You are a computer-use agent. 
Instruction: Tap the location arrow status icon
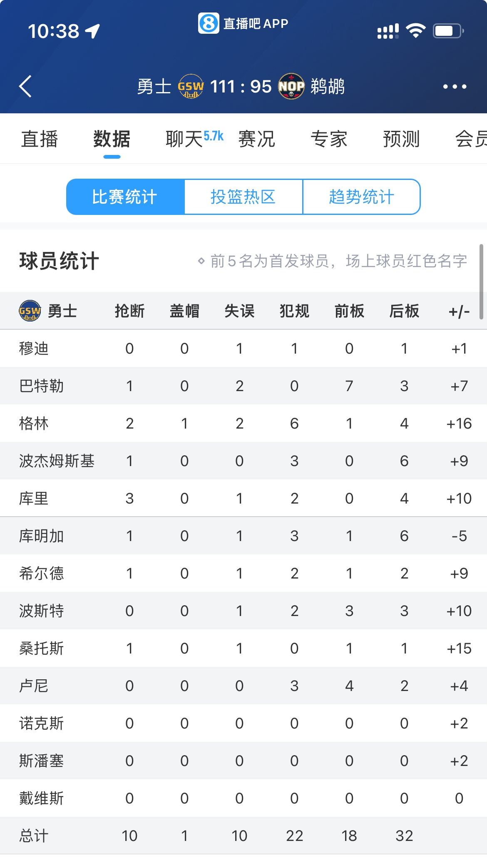[92, 31]
